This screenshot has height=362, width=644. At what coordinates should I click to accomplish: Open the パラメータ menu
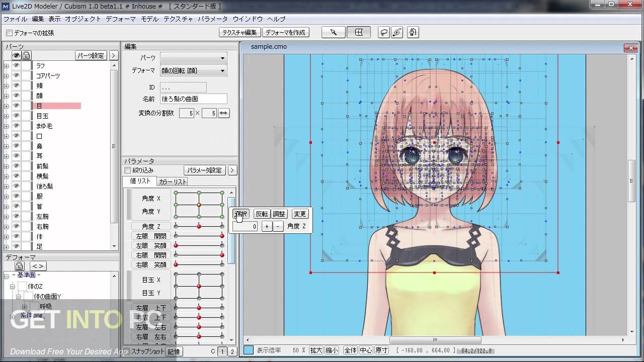[212, 19]
